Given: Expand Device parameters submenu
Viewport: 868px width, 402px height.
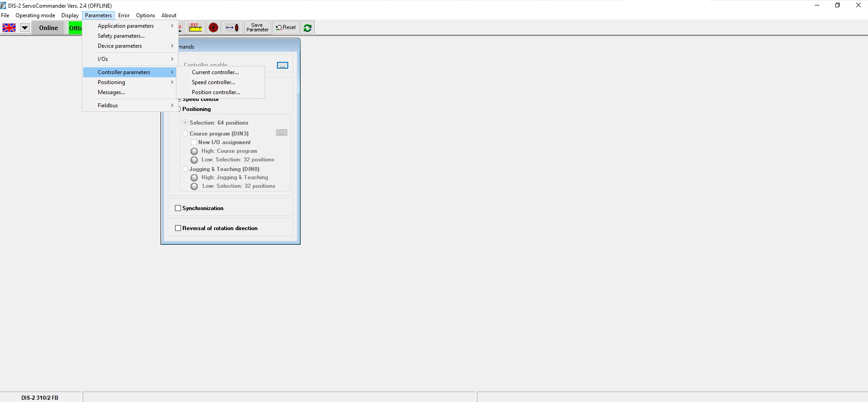Looking at the screenshot, I should (130, 46).
